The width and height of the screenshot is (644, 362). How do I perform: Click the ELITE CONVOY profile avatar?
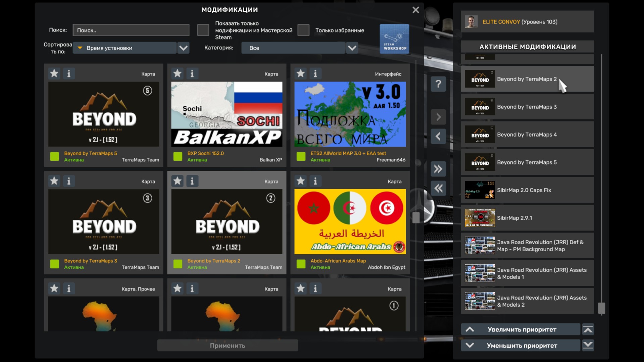tap(471, 22)
